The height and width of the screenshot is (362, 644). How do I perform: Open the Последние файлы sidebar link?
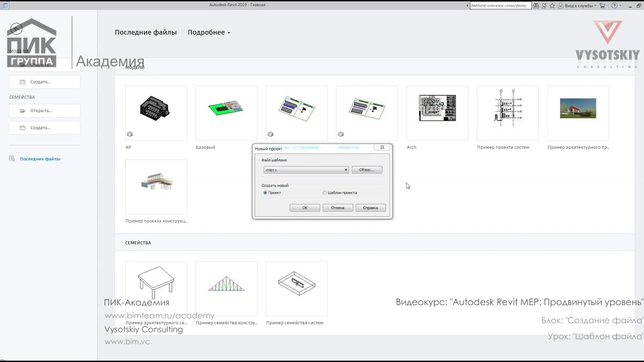coord(40,159)
